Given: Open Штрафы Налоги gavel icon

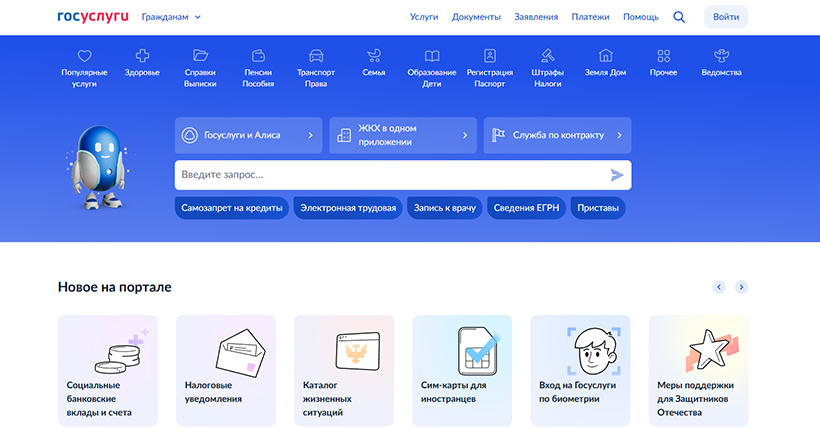Looking at the screenshot, I should pos(547,56).
